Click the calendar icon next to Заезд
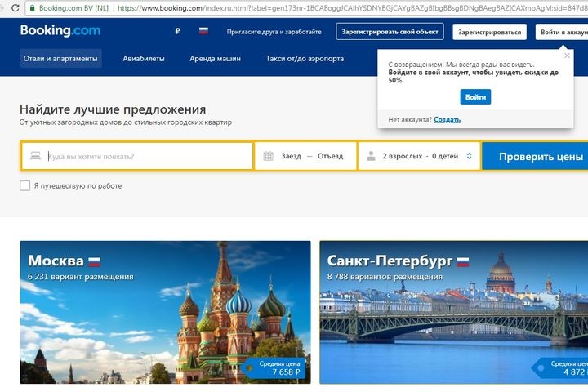588x392 pixels. click(268, 156)
